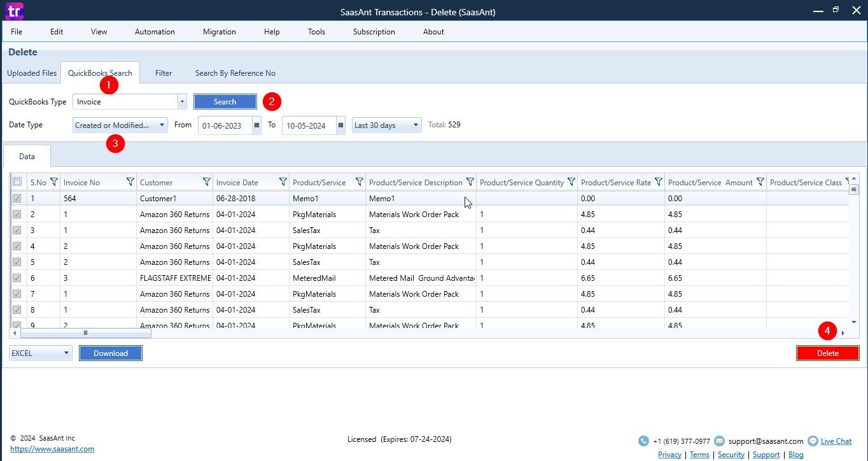Image resolution: width=868 pixels, height=461 pixels.
Task: Switch to the Filter tab
Action: 164,73
